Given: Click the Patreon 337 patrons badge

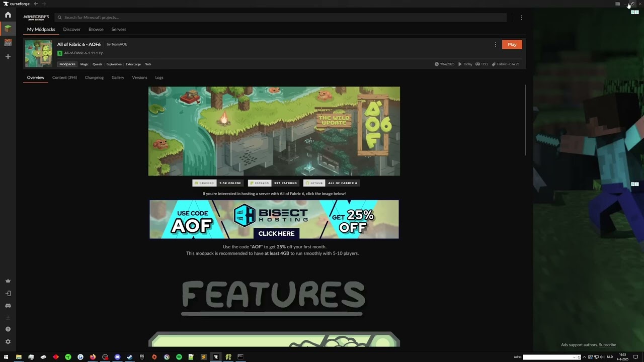Looking at the screenshot, I should [x=273, y=183].
